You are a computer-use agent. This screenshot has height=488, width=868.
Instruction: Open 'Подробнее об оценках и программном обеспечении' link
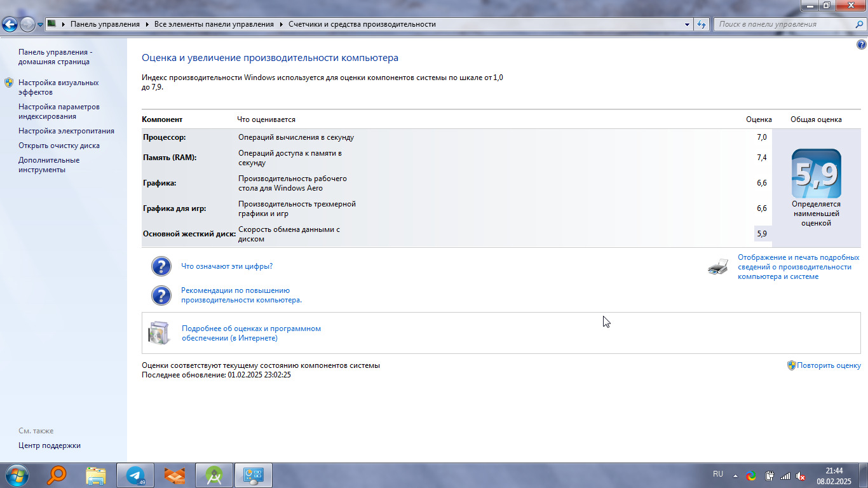pyautogui.click(x=251, y=334)
